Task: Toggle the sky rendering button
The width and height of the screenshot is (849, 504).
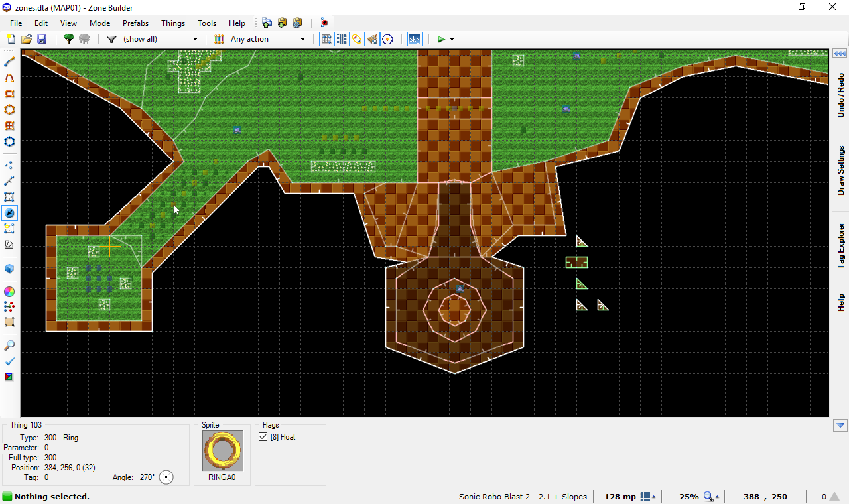Action: click(x=414, y=39)
